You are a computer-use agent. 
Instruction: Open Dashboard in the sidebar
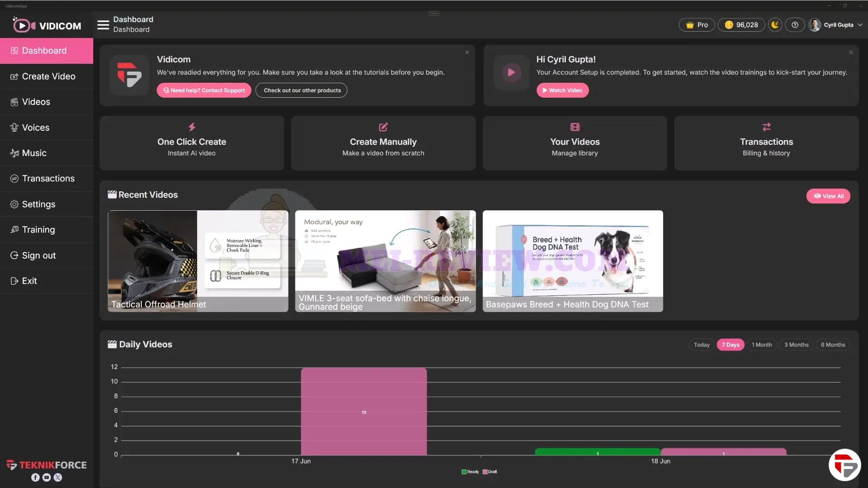coord(47,51)
